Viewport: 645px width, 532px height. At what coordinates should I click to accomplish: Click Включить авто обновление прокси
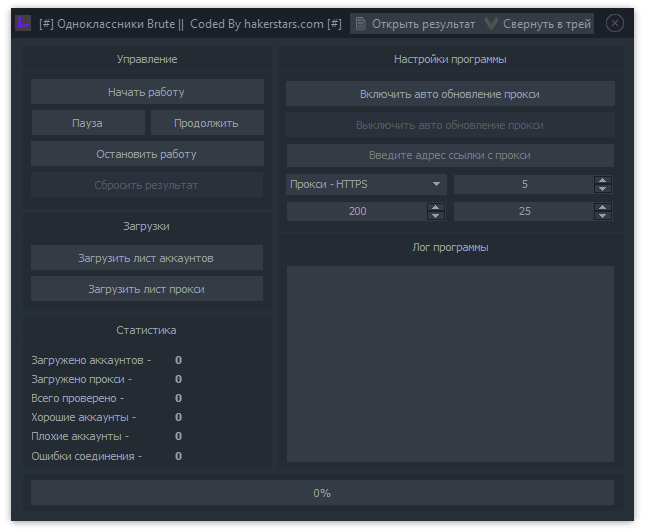450,94
